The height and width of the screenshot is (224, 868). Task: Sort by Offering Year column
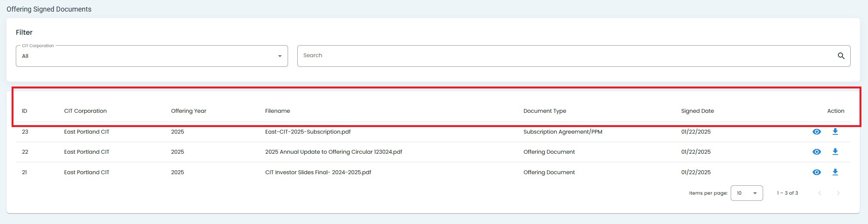[189, 111]
